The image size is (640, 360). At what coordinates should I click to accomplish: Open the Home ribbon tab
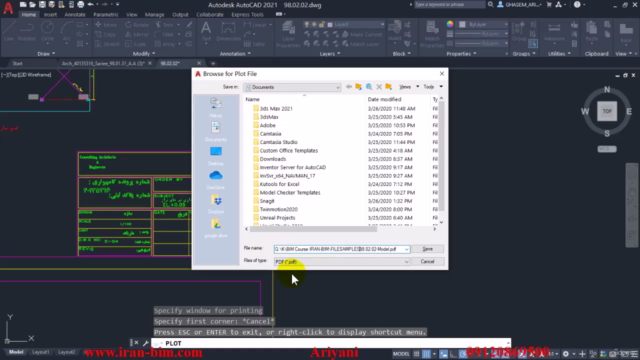[x=29, y=14]
